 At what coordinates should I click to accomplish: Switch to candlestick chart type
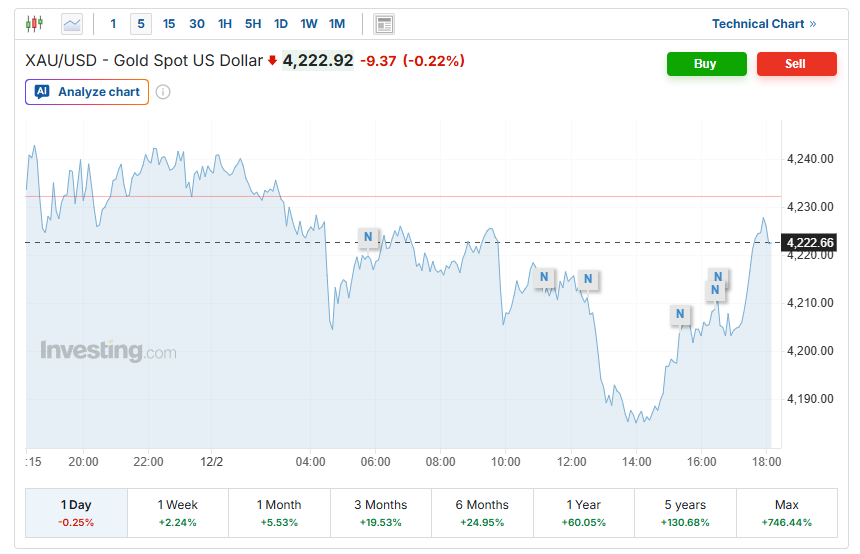(35, 23)
